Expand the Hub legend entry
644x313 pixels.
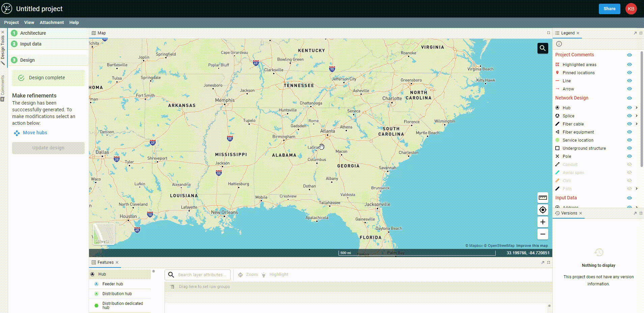(637, 108)
